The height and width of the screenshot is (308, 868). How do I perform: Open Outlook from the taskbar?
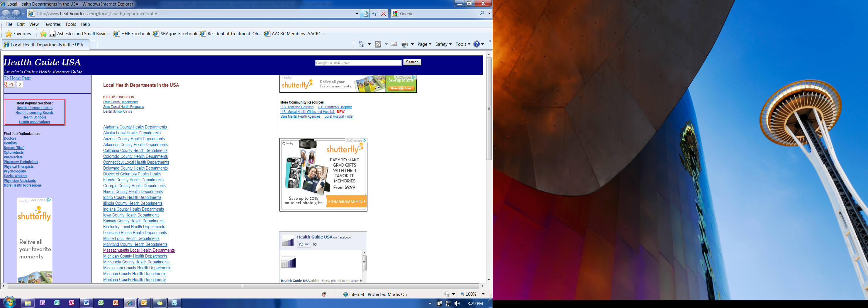(144, 303)
